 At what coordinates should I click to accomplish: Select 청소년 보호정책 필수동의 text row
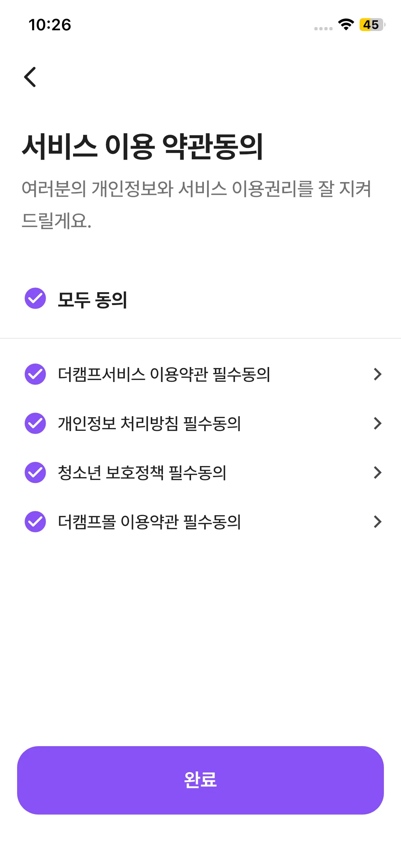coord(142,473)
